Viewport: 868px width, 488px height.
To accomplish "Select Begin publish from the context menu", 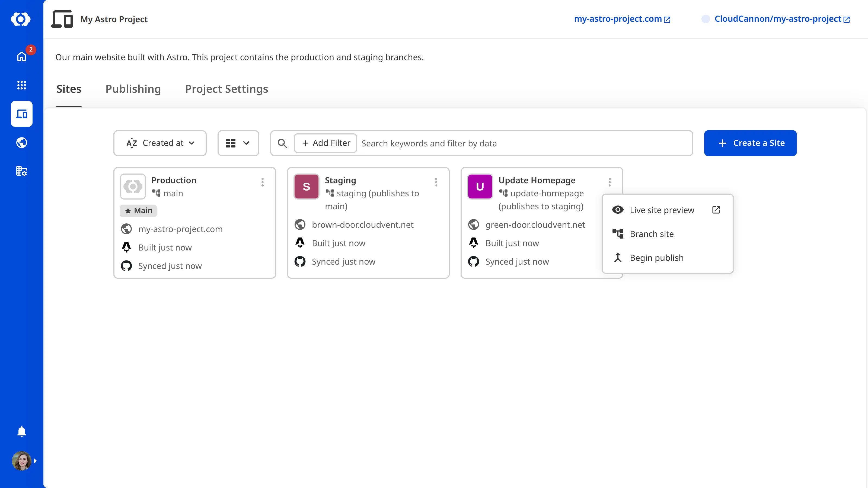I will pyautogui.click(x=656, y=258).
